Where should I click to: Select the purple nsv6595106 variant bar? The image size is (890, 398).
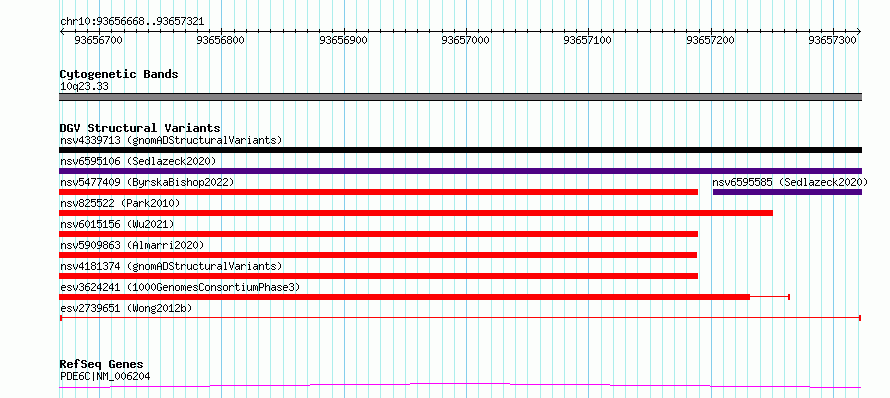pos(460,171)
